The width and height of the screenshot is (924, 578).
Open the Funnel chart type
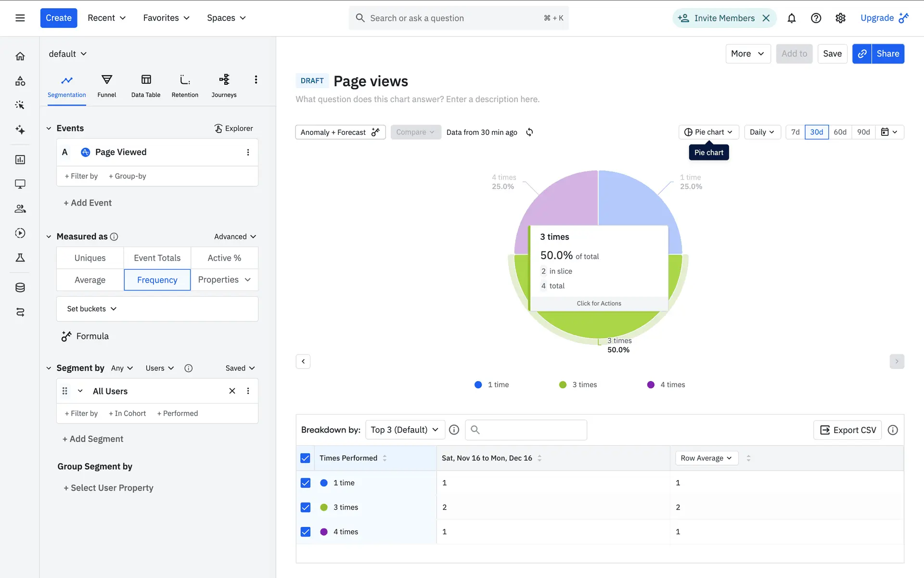pyautogui.click(x=106, y=86)
